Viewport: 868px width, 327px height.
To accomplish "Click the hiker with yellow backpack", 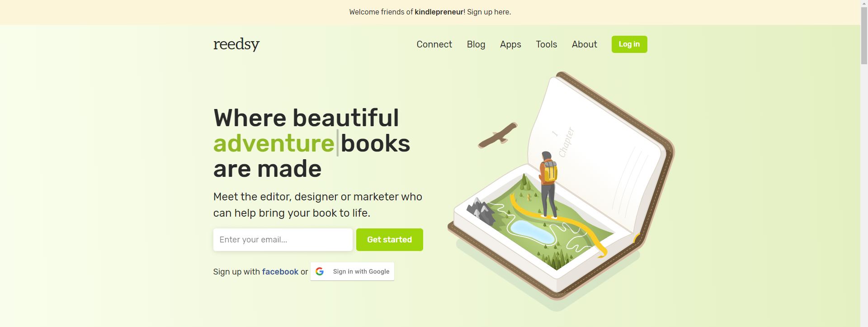I will (548, 185).
